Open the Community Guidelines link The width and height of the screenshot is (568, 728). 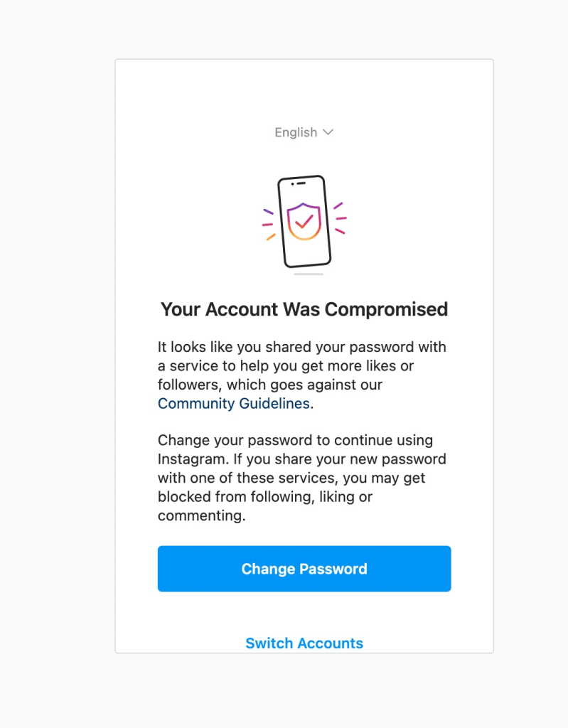pyautogui.click(x=234, y=404)
